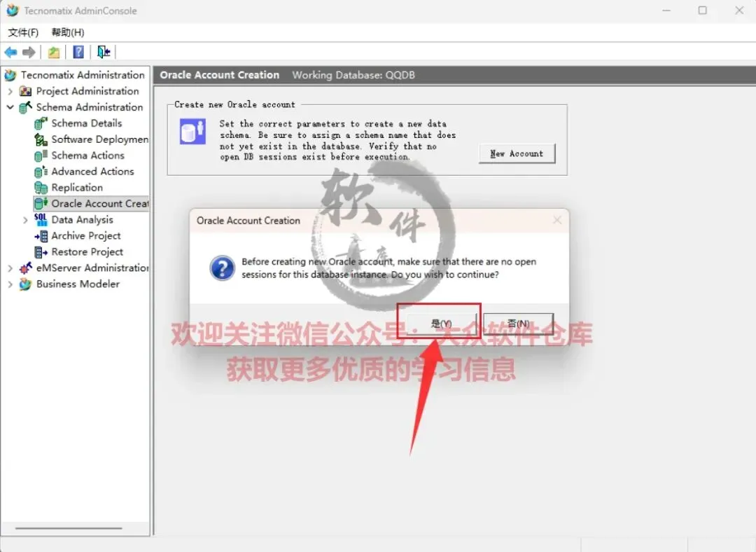Select Tecnomatix Administration root label
756x552 pixels.
[x=83, y=75]
